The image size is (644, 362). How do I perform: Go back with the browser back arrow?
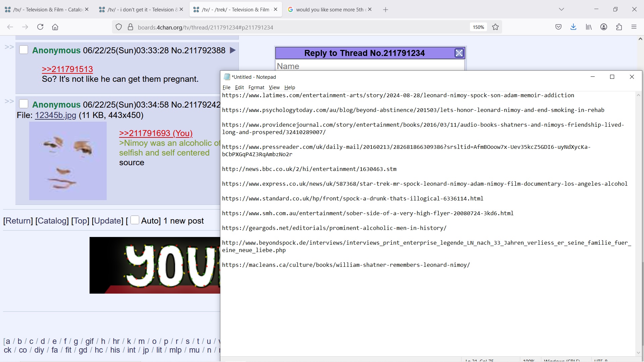[x=10, y=27]
